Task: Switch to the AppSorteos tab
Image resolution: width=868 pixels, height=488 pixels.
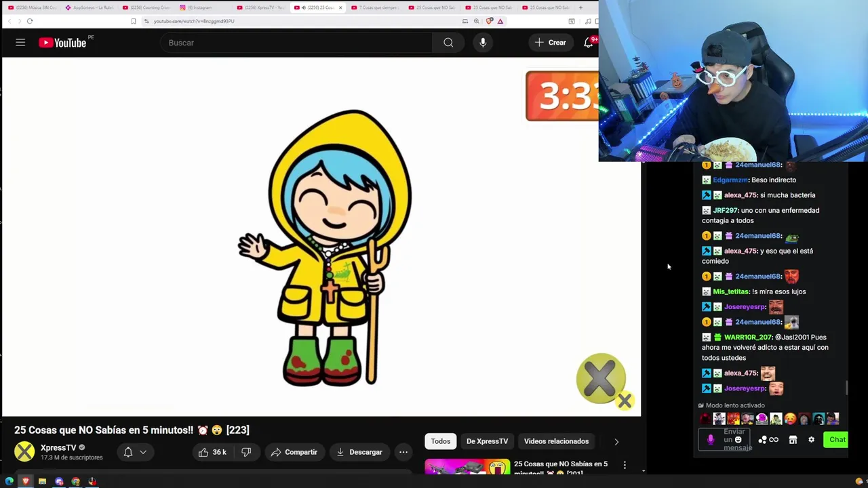Action: click(x=90, y=7)
